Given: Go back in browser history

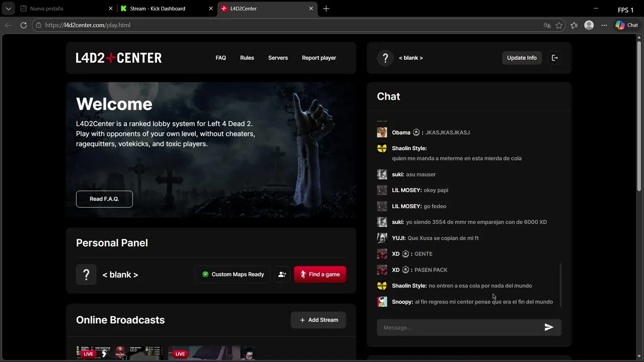Looking at the screenshot, I should (x=8, y=25).
